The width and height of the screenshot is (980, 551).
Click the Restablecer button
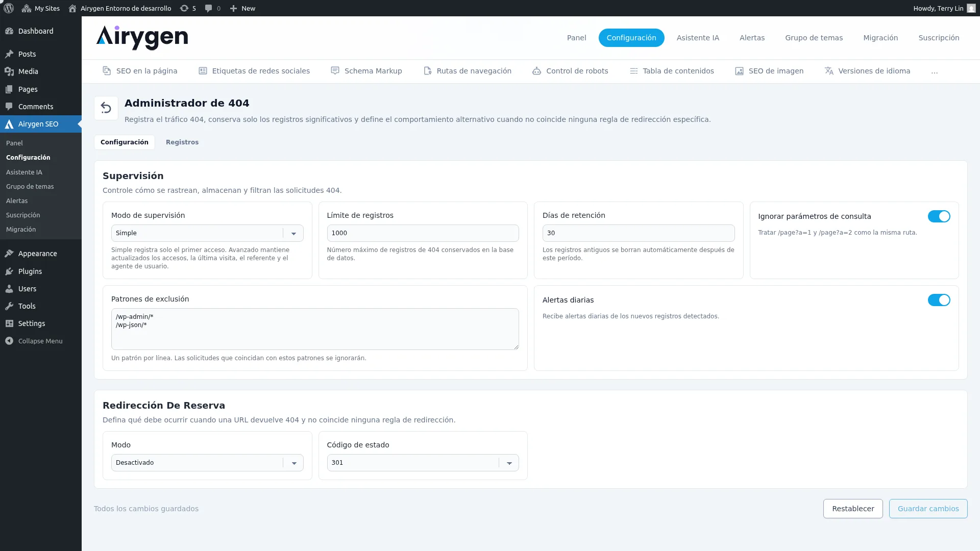point(853,509)
